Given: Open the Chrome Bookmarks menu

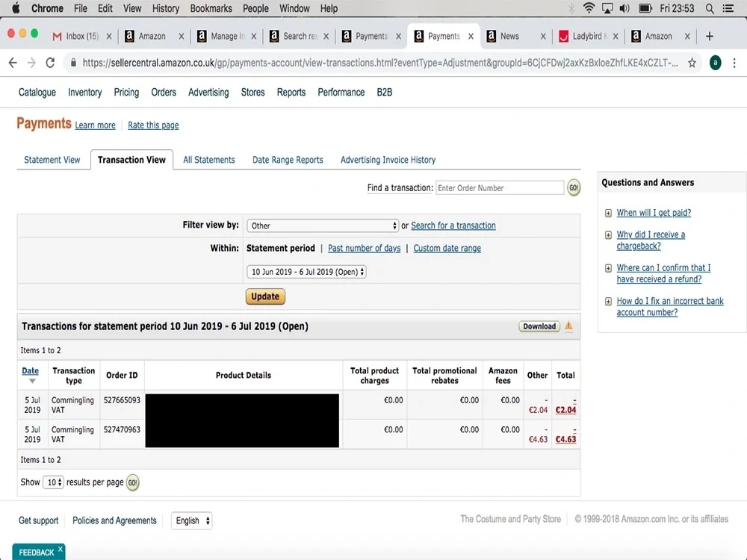Looking at the screenshot, I should pyautogui.click(x=211, y=8).
